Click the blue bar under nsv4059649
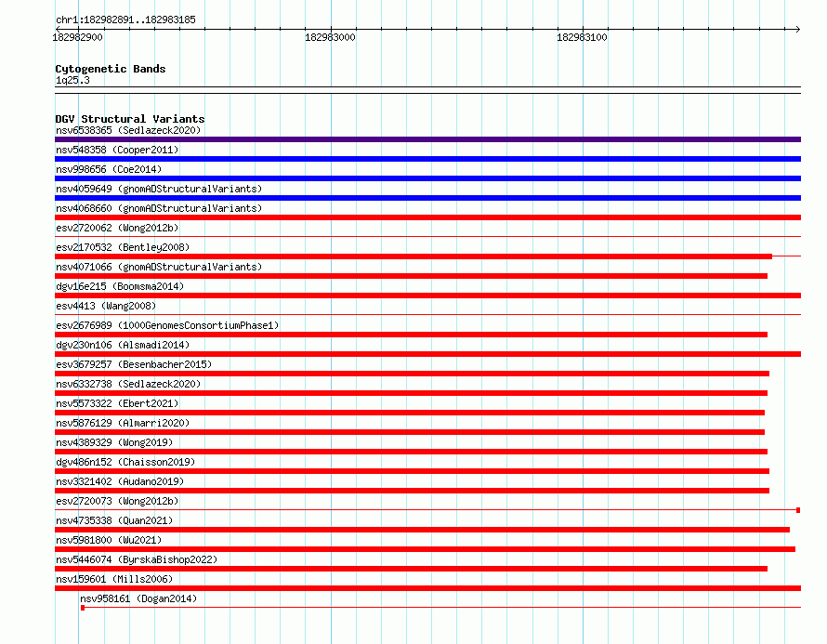The image size is (827, 644). coord(427,198)
